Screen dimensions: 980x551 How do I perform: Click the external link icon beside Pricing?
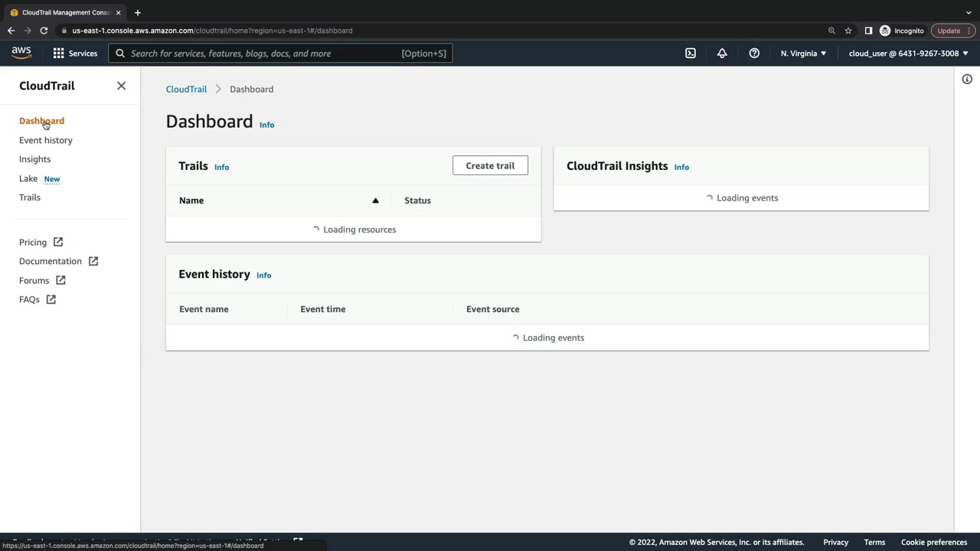pyautogui.click(x=58, y=242)
